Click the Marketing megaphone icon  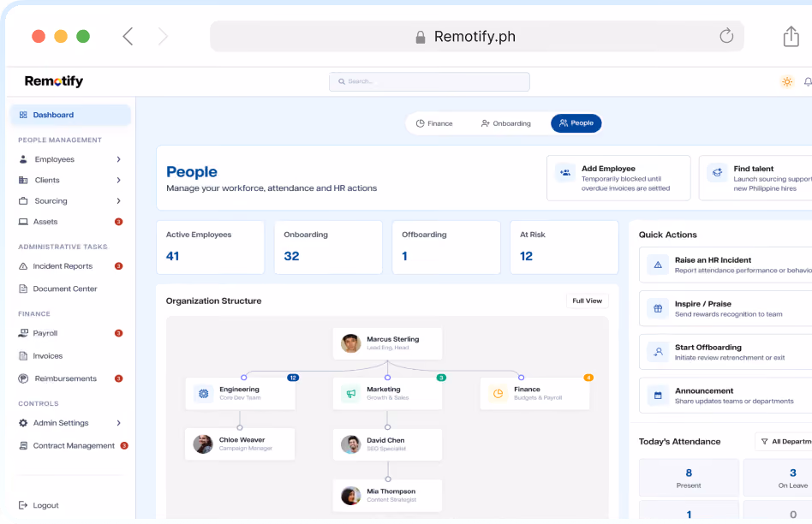coord(351,394)
